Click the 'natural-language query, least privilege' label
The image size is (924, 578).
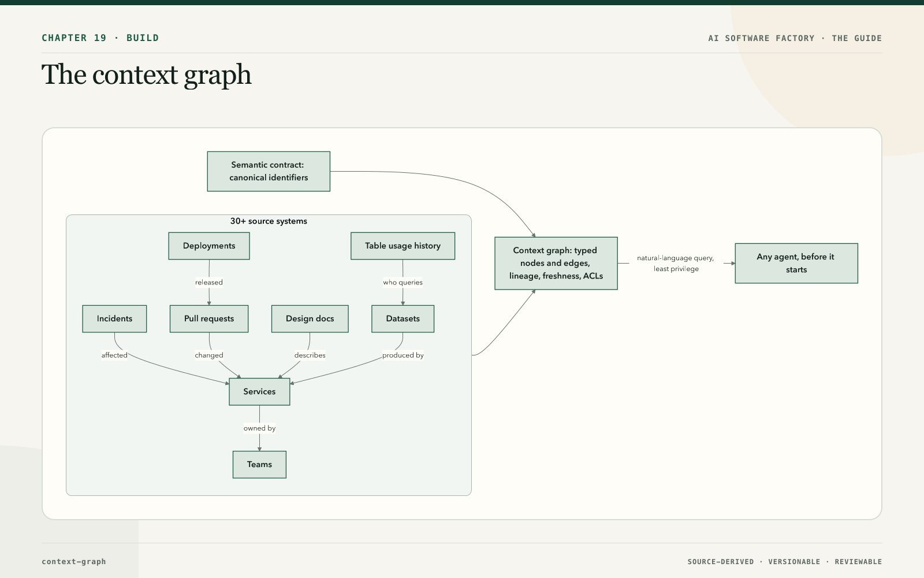[676, 264]
